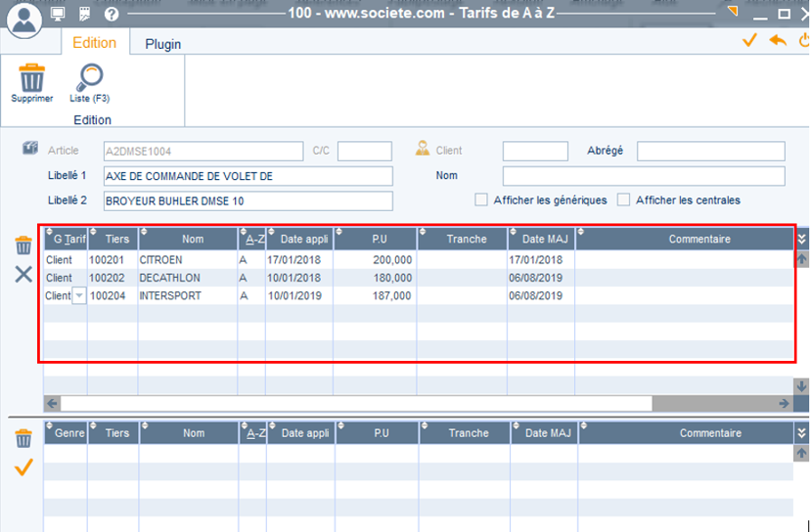Screen dimensions: 811x532
Task: Sort upper grid by Tiers column
Action: 113,239
